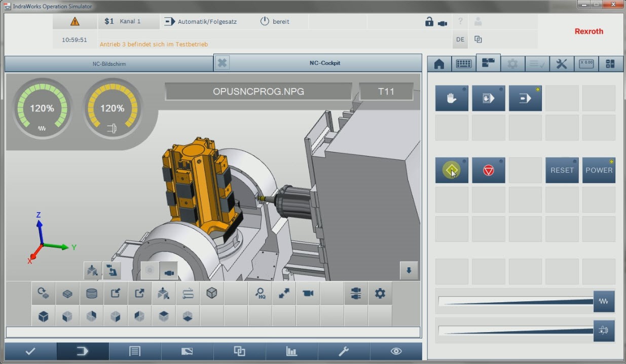The height and width of the screenshot is (364, 626).
Task: Open the keyboard panel tab
Action: 463,64
